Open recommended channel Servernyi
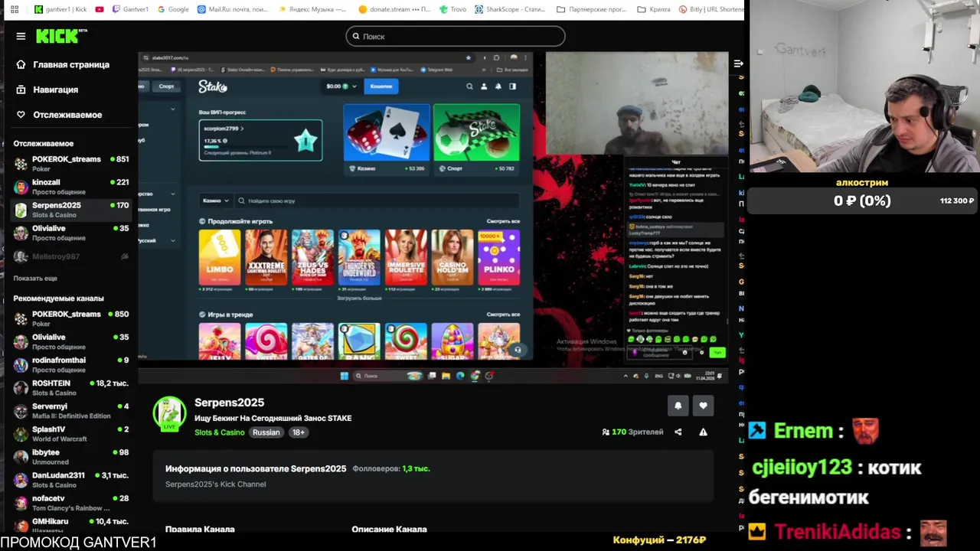980x551 pixels. 70,410
